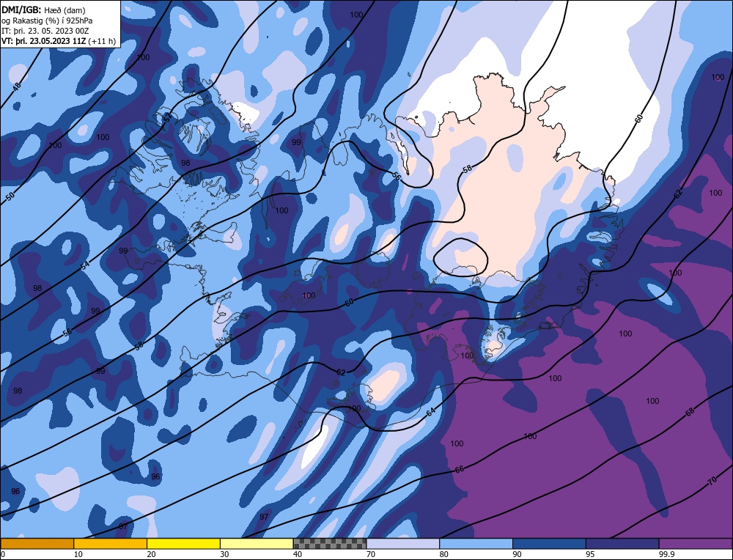Click the pale yellow 30–40 legend swatch

point(257,543)
